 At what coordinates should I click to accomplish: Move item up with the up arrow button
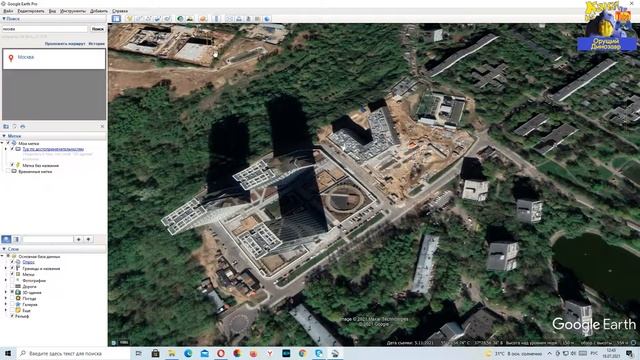tap(78, 239)
